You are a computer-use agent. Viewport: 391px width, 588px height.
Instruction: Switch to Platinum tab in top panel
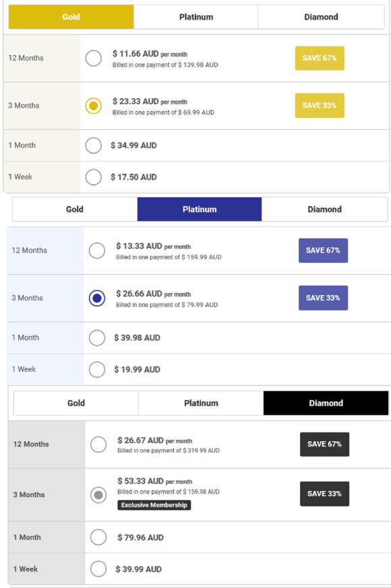(x=196, y=17)
